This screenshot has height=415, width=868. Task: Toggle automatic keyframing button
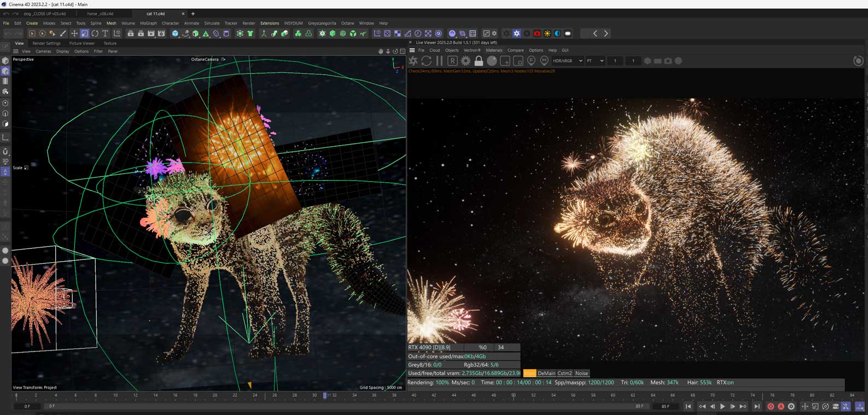[780, 406]
